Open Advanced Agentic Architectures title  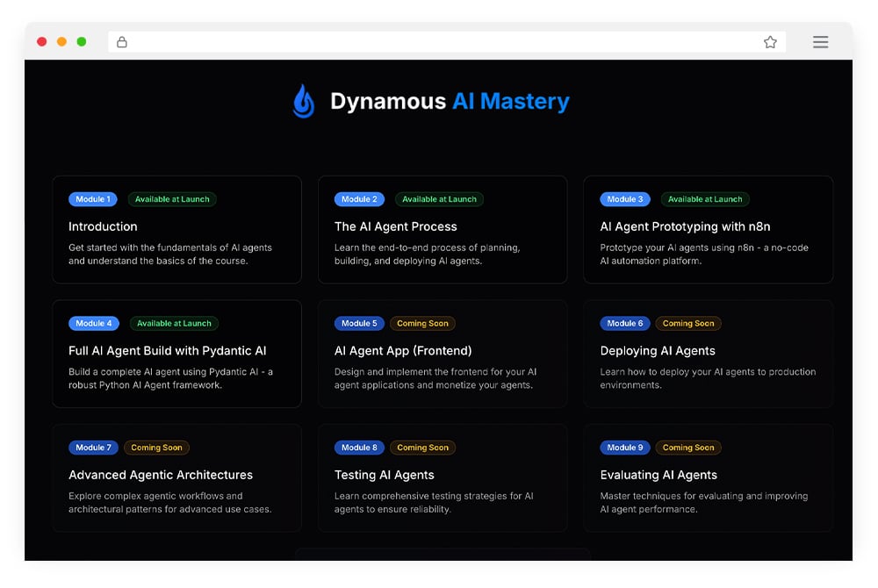coord(160,475)
